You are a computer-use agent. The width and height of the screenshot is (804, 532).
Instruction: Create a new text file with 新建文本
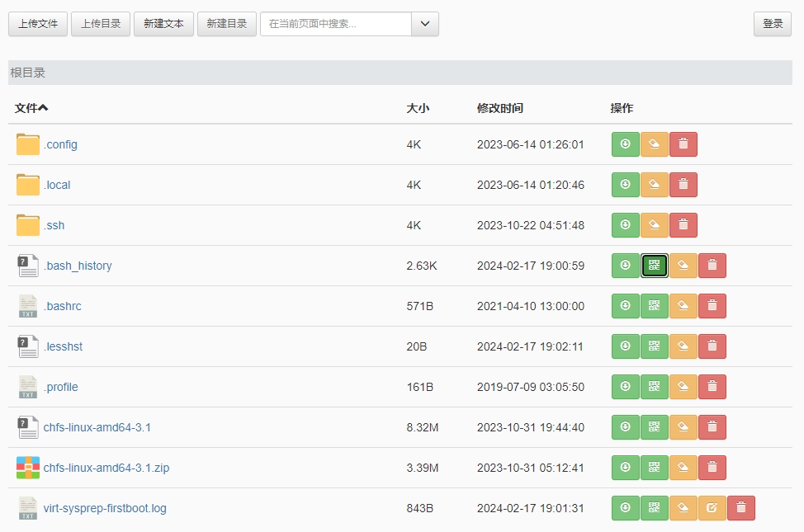[x=163, y=24]
